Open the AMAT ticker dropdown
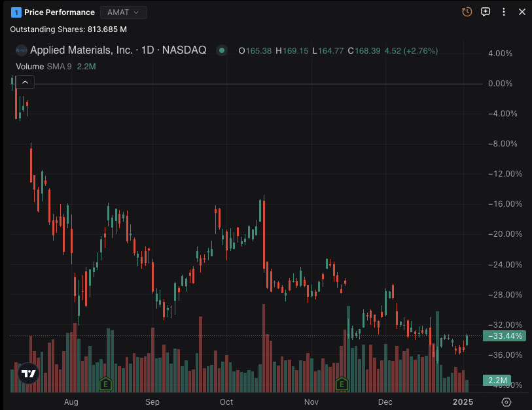 click(124, 12)
